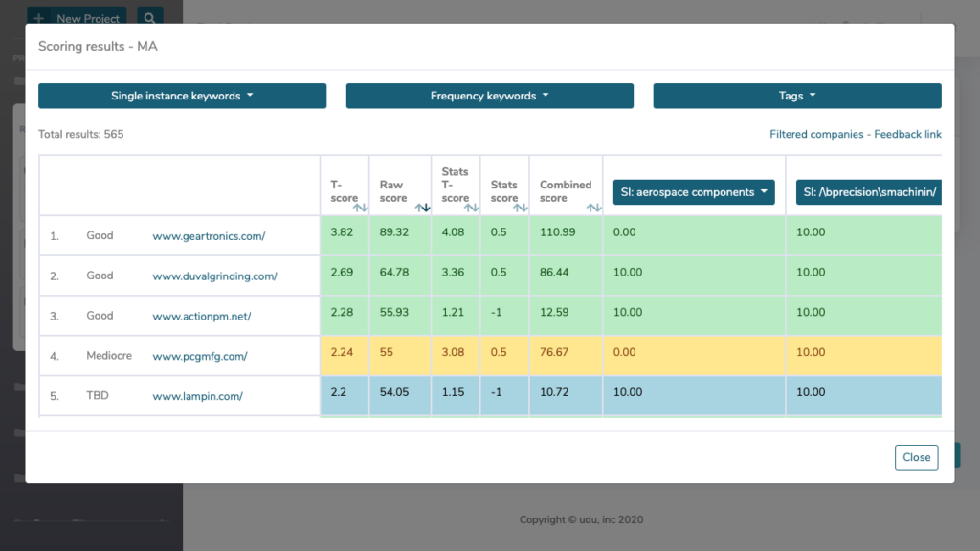Select Stats T-score value 4.08
The height and width of the screenshot is (551, 980).
pos(453,232)
